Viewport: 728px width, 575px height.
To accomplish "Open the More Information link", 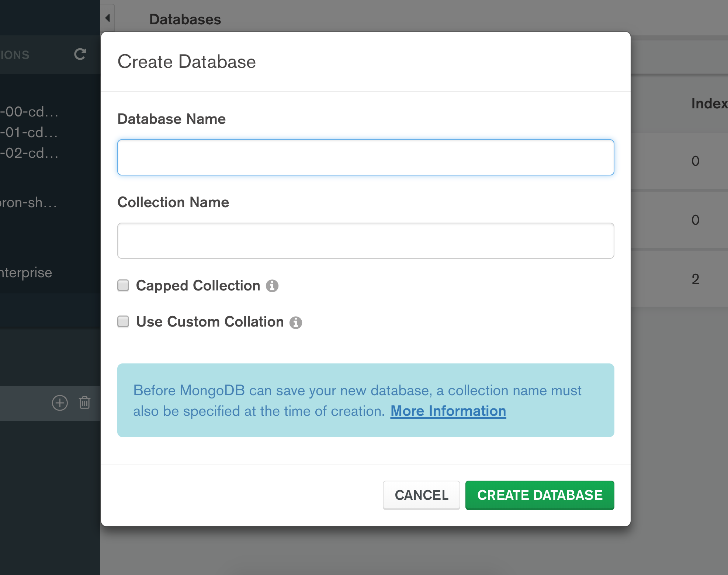I will [448, 411].
